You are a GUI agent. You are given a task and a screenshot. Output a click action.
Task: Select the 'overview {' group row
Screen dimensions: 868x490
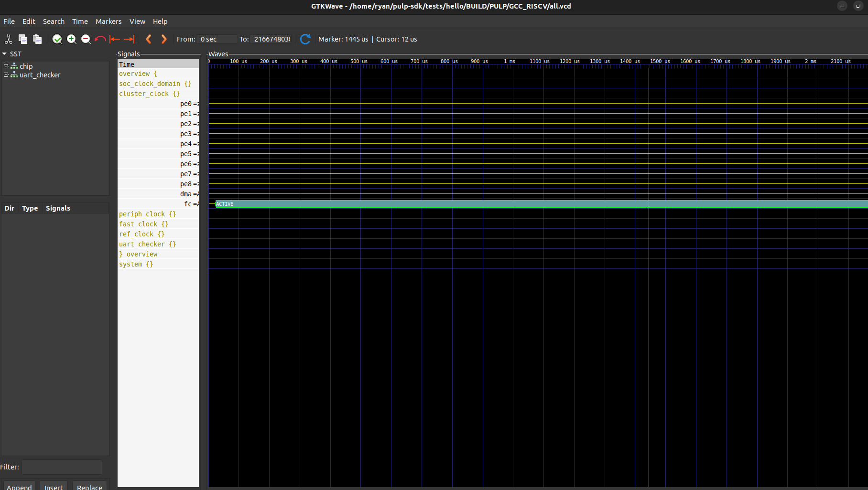click(x=158, y=74)
